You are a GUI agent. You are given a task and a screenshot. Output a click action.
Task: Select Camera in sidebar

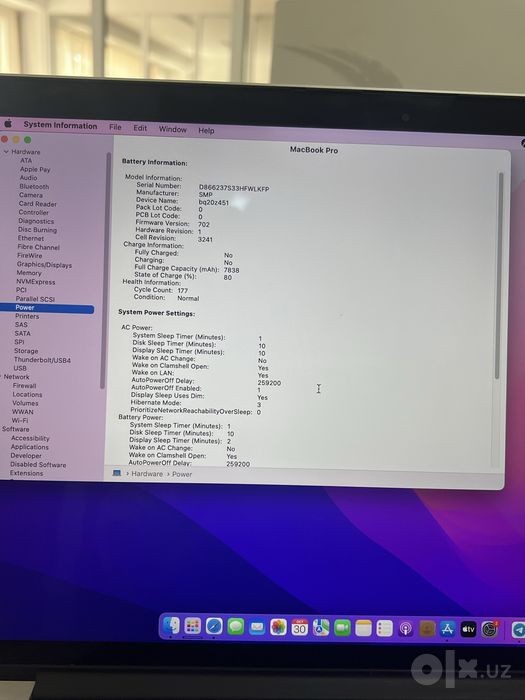31,195
